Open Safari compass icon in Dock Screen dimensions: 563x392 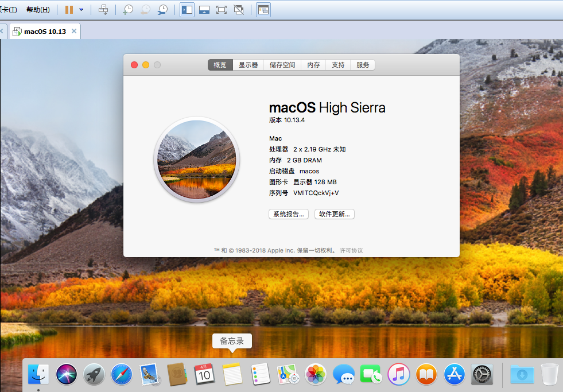click(122, 374)
